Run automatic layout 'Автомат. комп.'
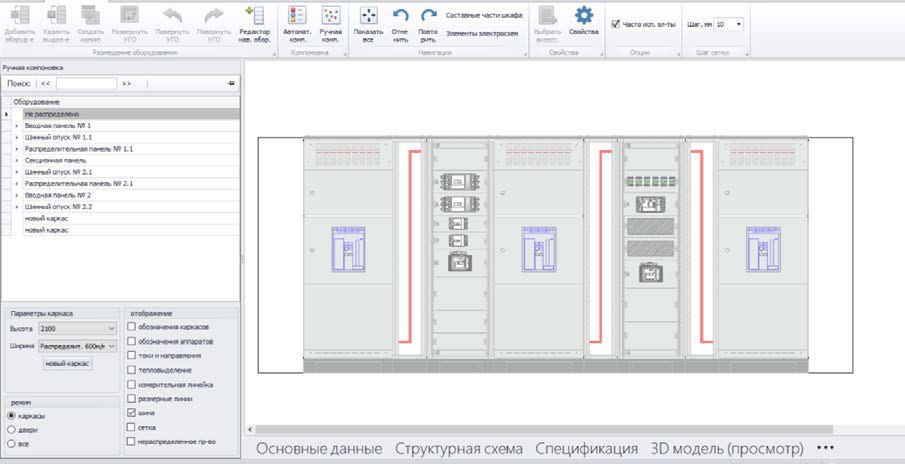 [x=296, y=21]
